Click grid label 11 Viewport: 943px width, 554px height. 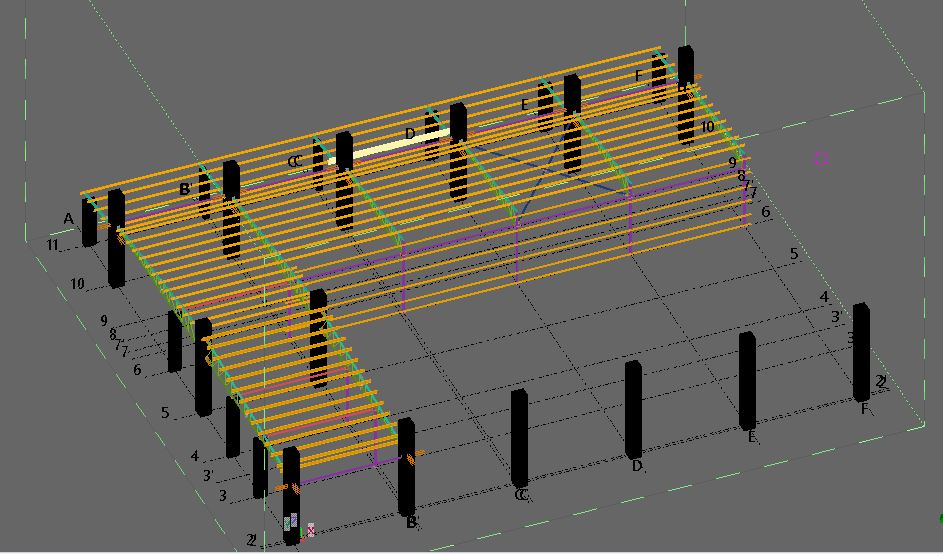pyautogui.click(x=52, y=245)
